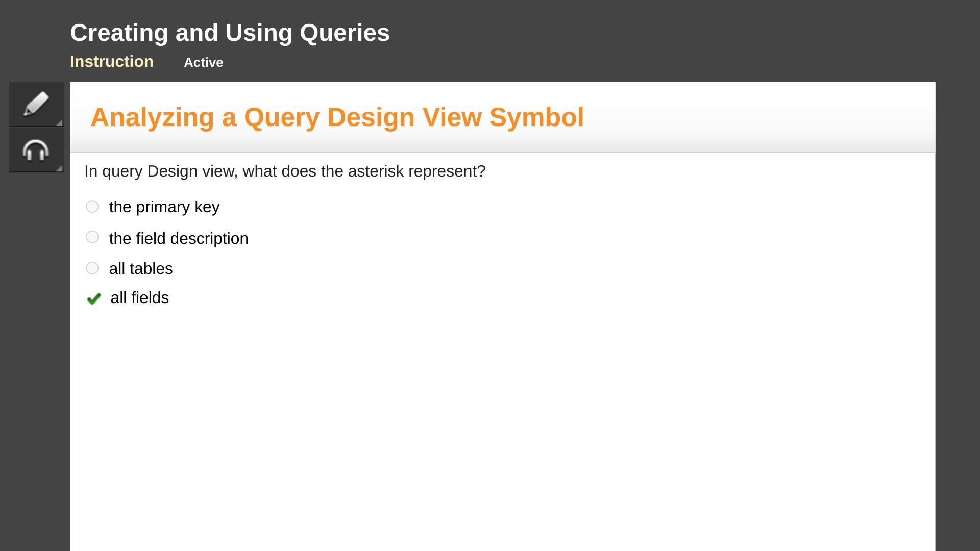
Task: Expand the pencil tool options triangle
Action: point(59,122)
